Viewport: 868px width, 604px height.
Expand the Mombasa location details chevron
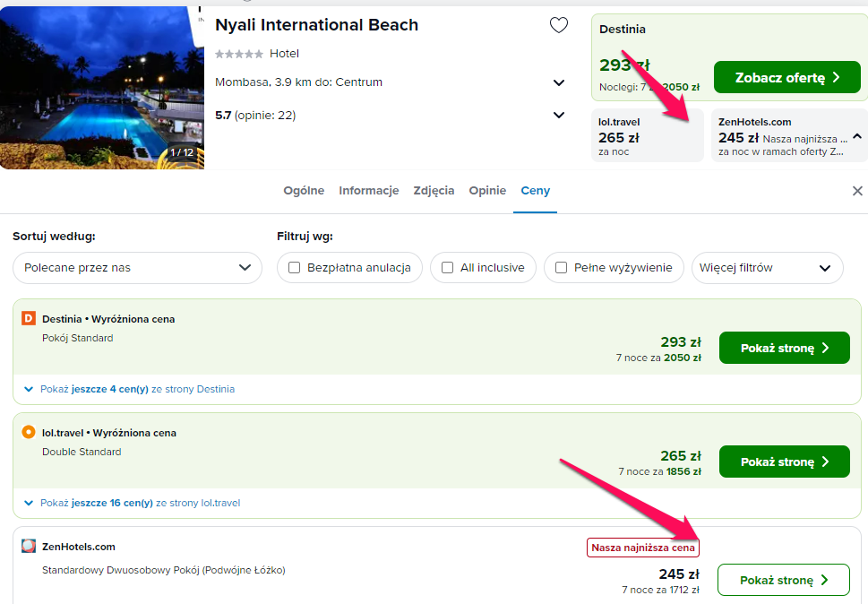[x=559, y=82]
